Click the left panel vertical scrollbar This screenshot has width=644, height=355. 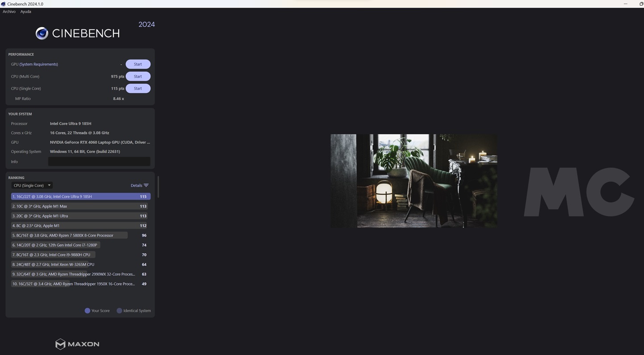point(158,187)
